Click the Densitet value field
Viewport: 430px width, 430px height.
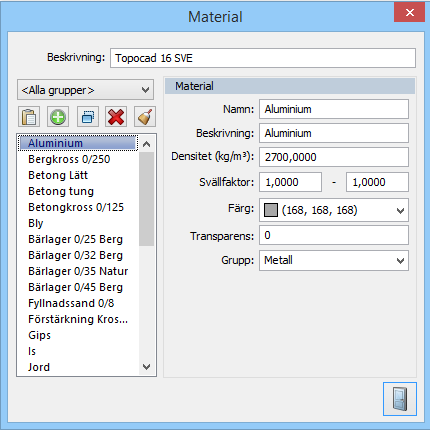tap(334, 157)
